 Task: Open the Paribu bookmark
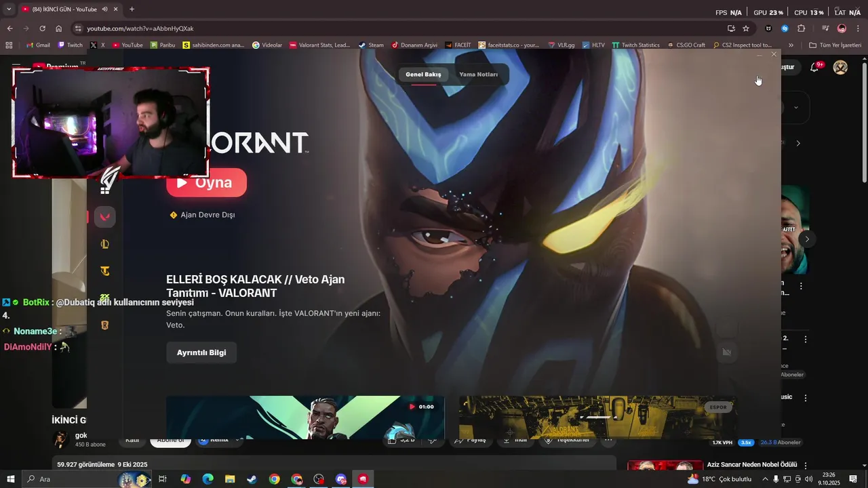(x=163, y=45)
